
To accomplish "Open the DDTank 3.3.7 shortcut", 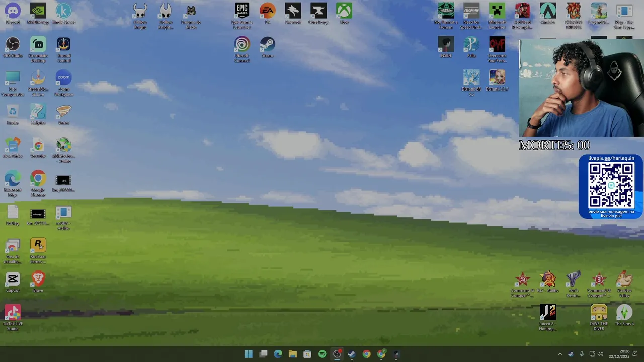I will 497,81.
